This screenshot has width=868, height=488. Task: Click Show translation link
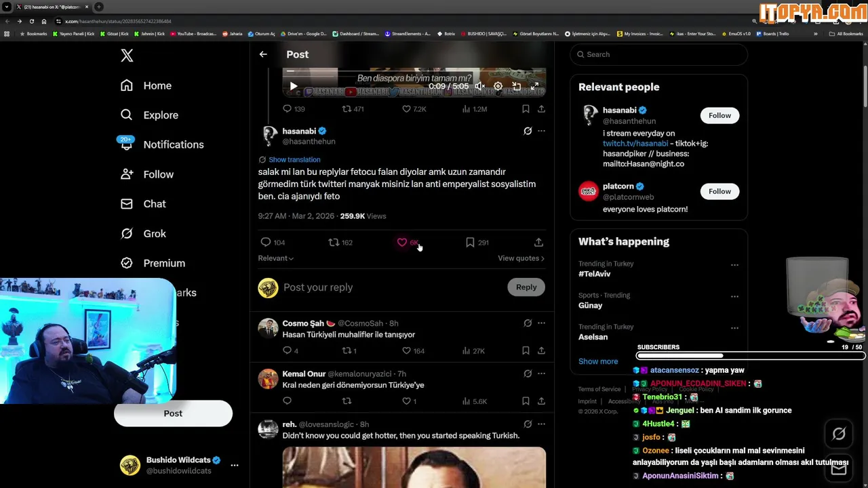pos(294,159)
